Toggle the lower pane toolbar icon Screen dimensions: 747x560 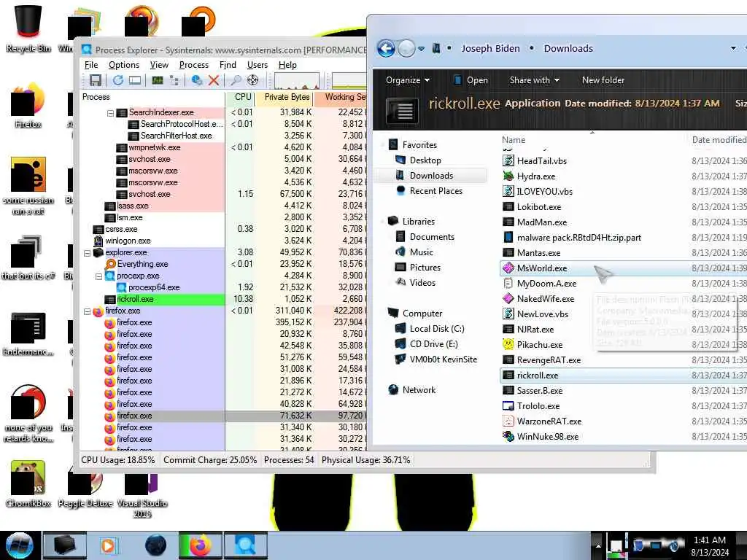[135, 80]
